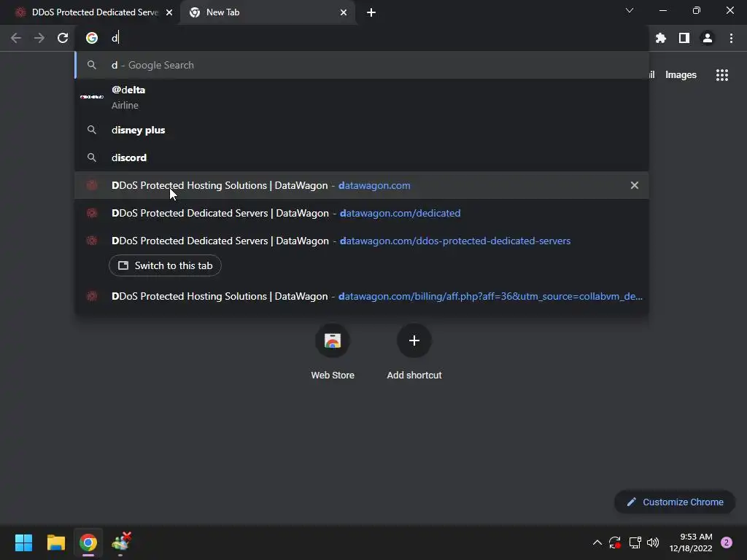Select the New Tab tab
747x560 pixels.
[x=268, y=12]
